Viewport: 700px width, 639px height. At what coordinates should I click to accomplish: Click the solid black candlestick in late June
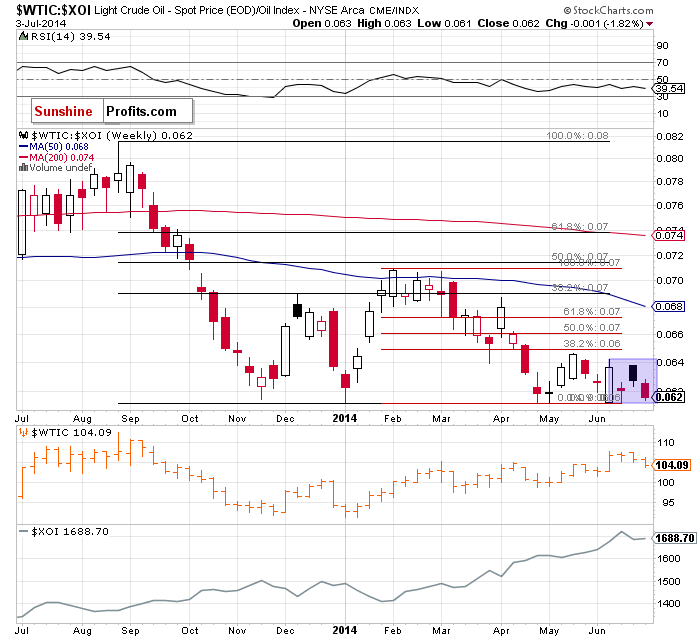(633, 373)
